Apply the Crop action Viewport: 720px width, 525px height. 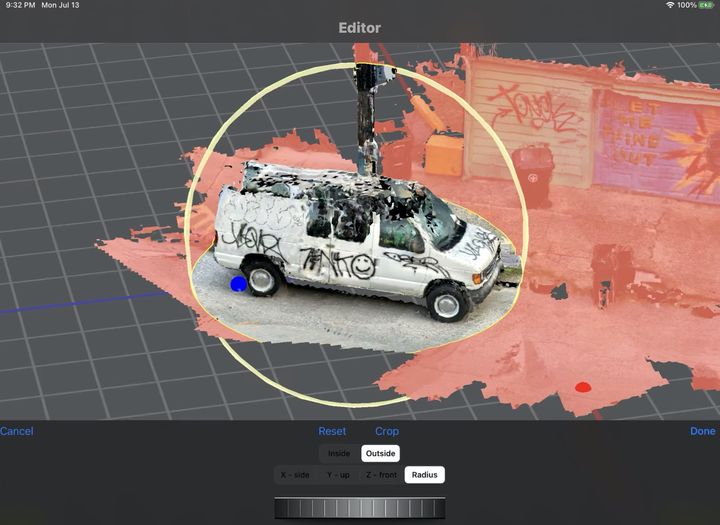click(x=386, y=431)
